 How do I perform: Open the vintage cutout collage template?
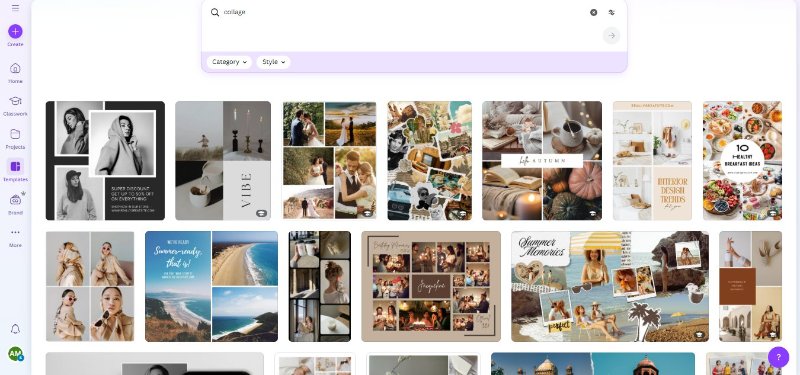pyautogui.click(x=430, y=161)
